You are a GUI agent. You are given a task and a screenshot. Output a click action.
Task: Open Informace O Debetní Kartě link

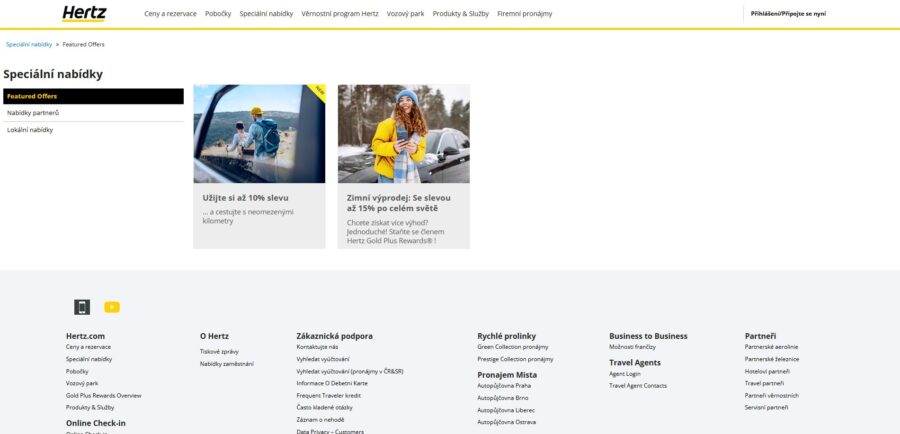pyautogui.click(x=332, y=383)
